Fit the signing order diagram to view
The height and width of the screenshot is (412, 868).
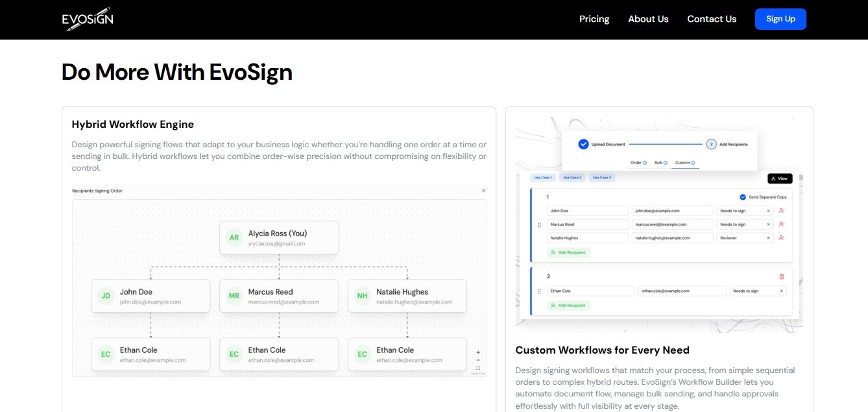tap(478, 368)
